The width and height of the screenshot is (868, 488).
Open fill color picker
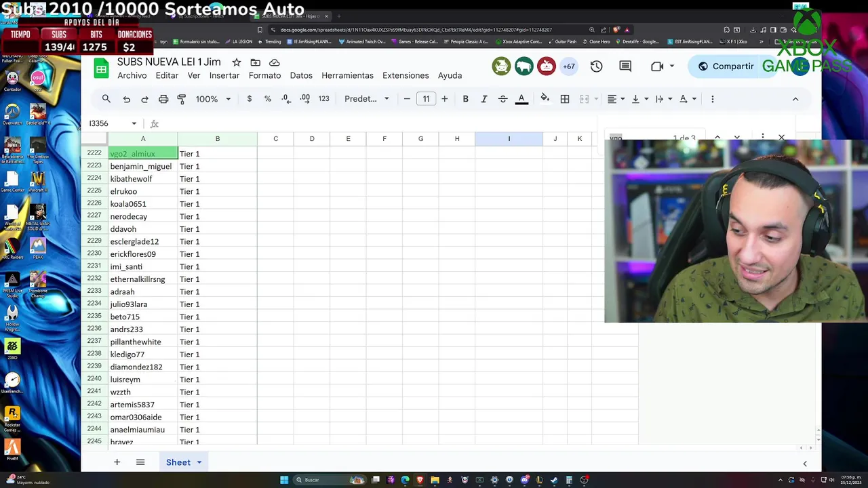pos(545,99)
